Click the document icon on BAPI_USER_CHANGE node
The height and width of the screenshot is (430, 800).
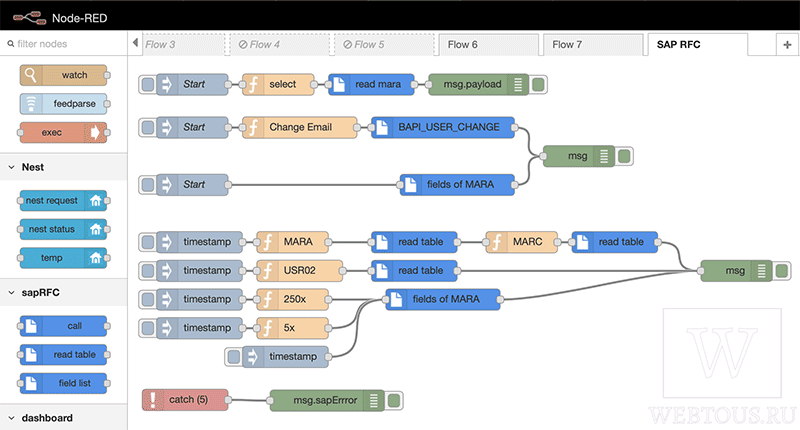382,127
